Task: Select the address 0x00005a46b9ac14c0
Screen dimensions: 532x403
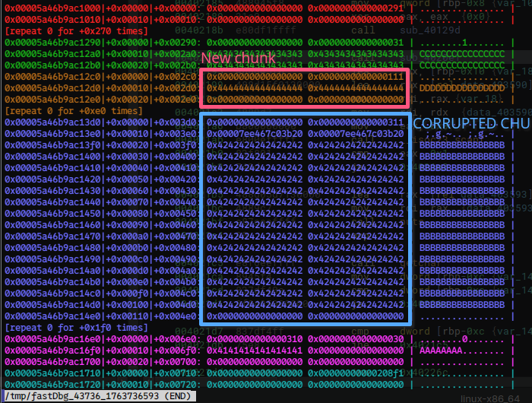Action: [52, 294]
